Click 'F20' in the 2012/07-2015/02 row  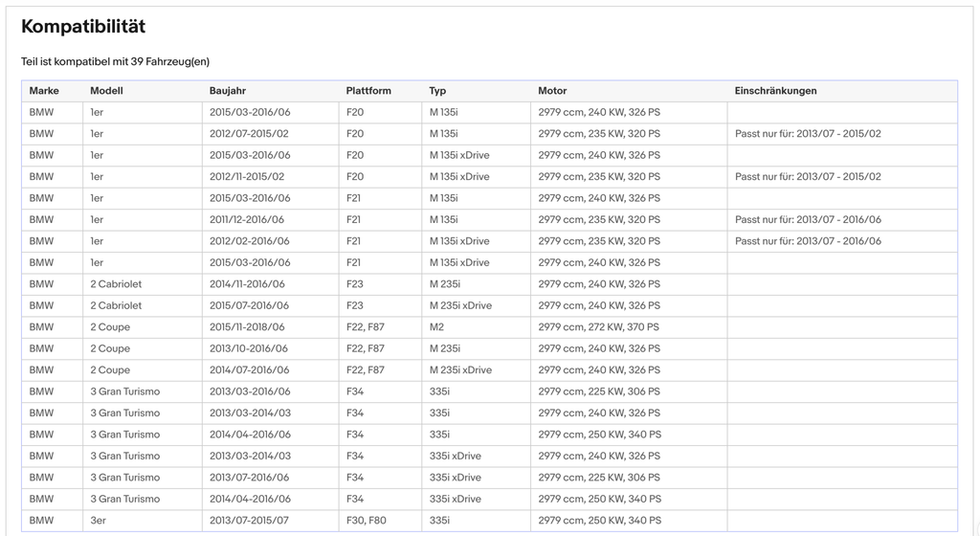[355, 134]
